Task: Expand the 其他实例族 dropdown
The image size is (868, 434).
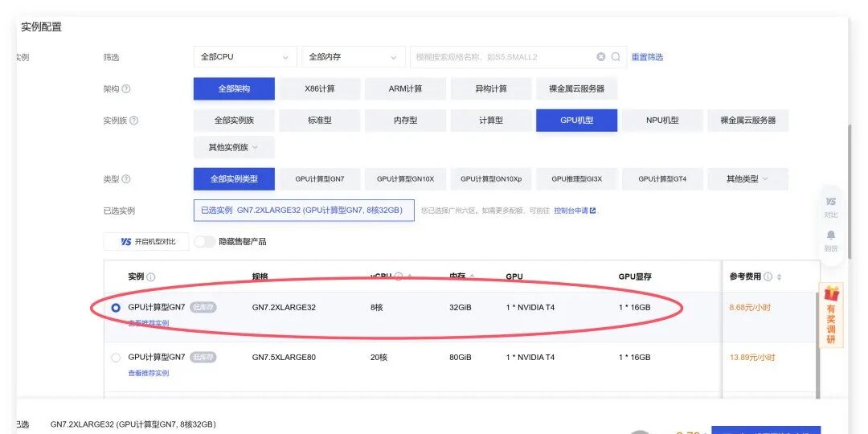Action: pos(234,148)
